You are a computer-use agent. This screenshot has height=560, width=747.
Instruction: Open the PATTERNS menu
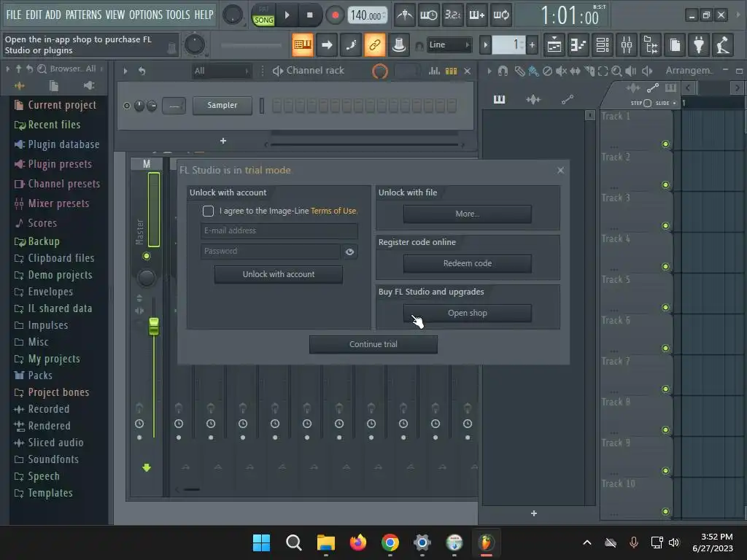point(83,15)
